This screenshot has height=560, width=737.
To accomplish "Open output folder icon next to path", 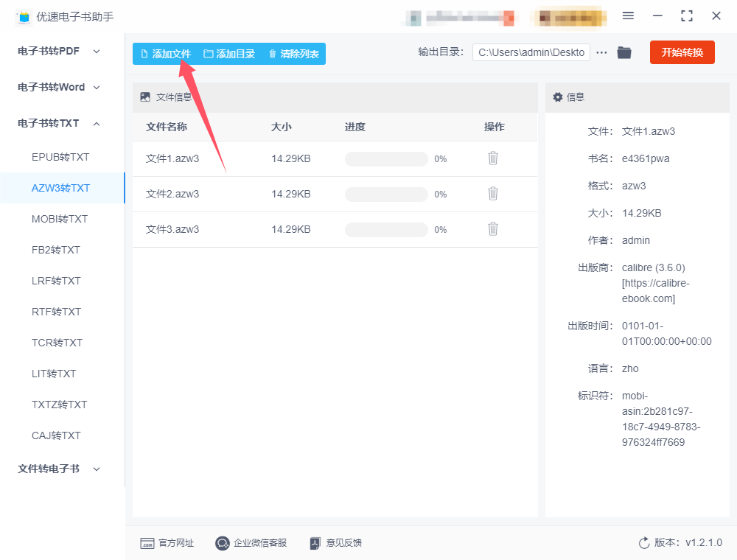I will (624, 52).
